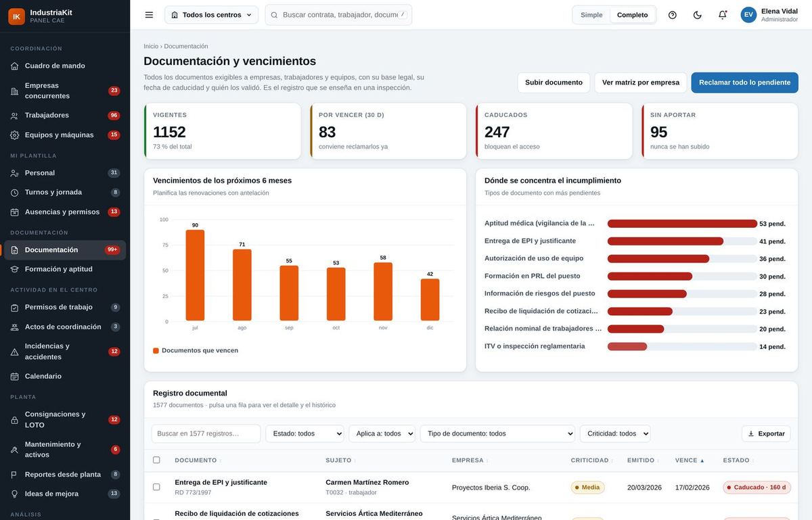Focus the Buscar en 1577 registros field
This screenshot has height=520, width=812.
coord(206,433)
